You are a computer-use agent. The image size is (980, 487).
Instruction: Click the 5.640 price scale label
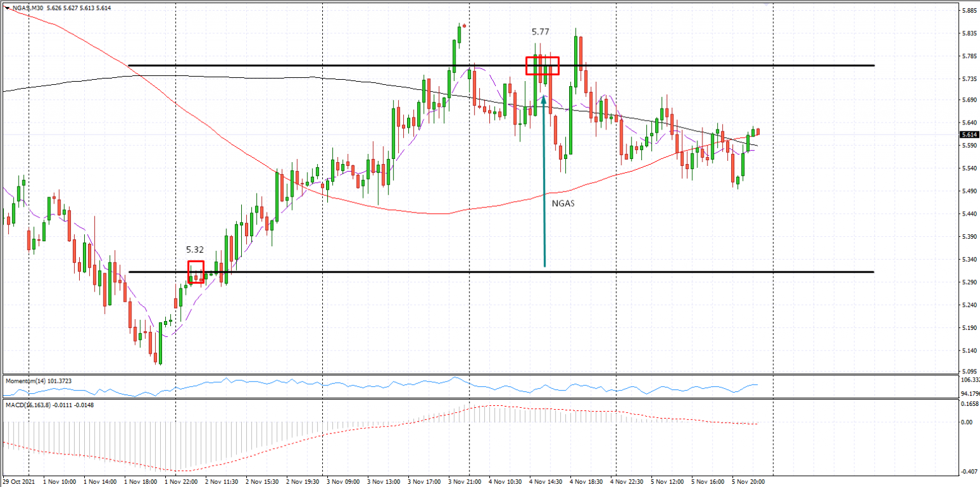[x=969, y=123]
